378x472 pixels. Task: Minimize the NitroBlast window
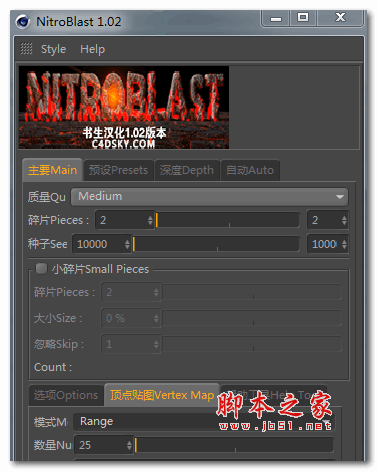(x=276, y=18)
